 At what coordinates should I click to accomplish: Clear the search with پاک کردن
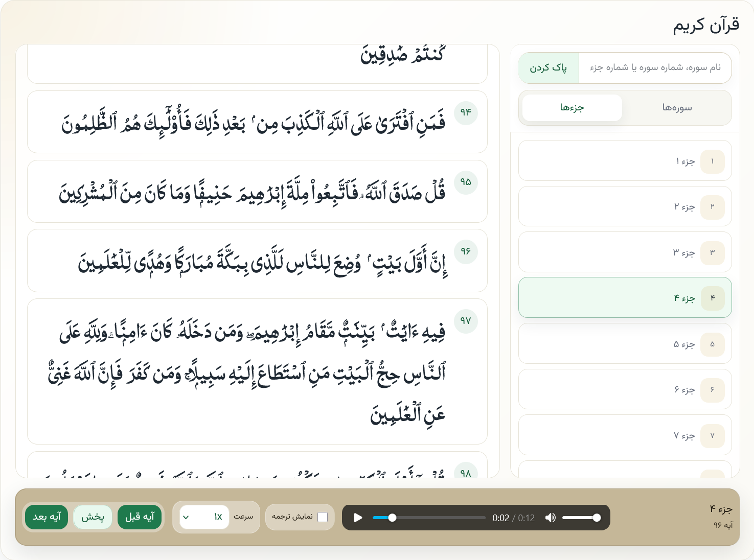[549, 68]
